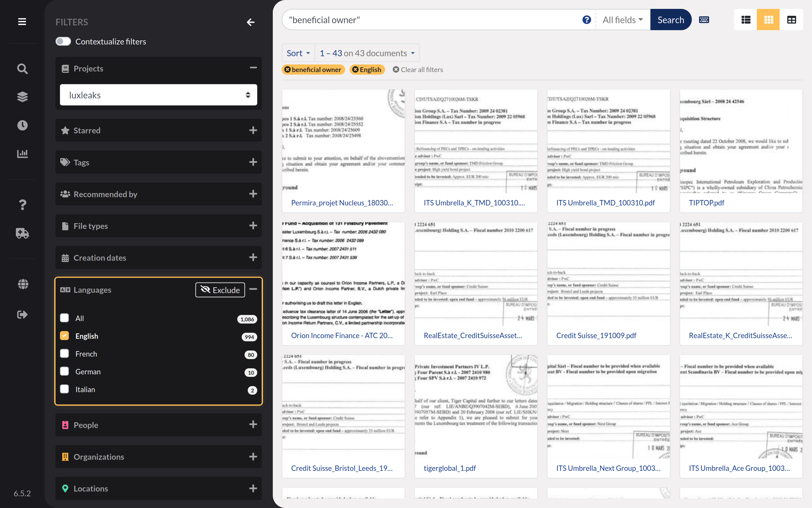Click the version number 6.5.2
The width and height of the screenshot is (812, 508).
(22, 493)
